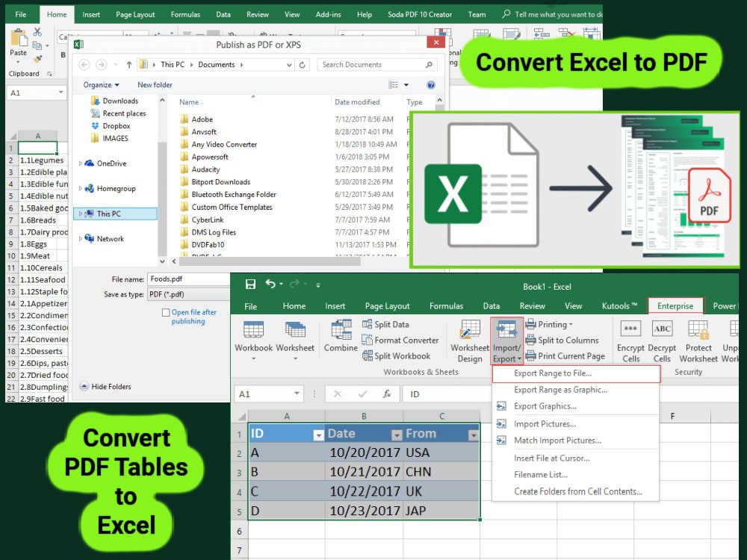
Task: Click the New folder button
Action: point(155,85)
